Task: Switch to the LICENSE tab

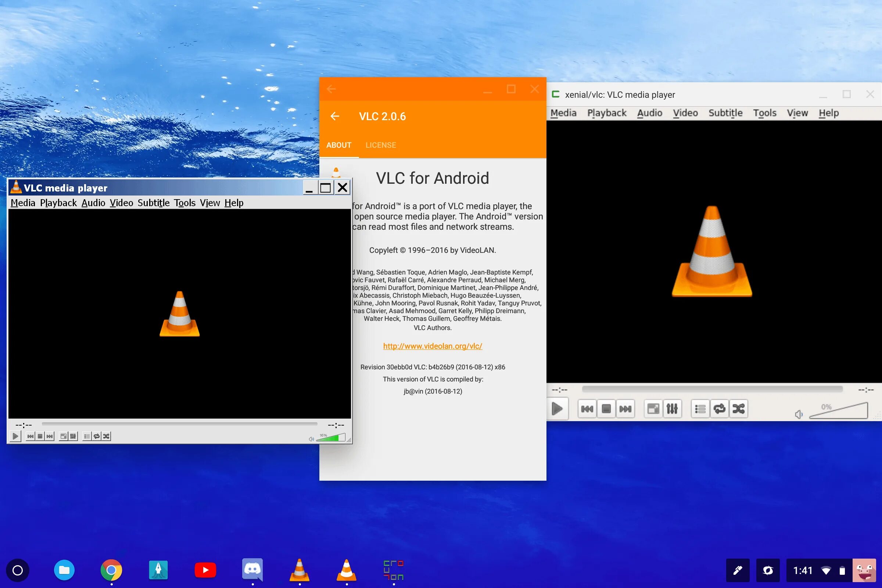Action: coord(381,145)
